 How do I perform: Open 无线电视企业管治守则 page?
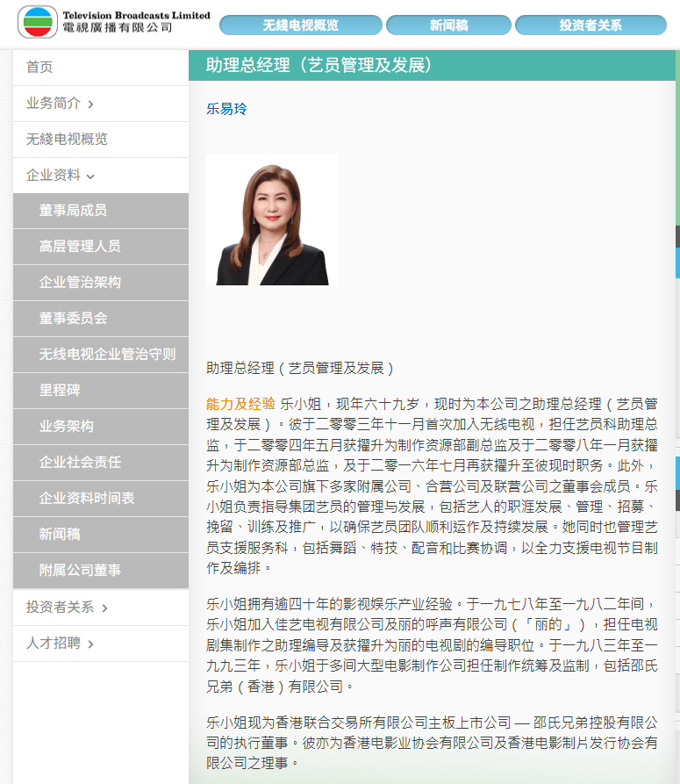coord(107,355)
